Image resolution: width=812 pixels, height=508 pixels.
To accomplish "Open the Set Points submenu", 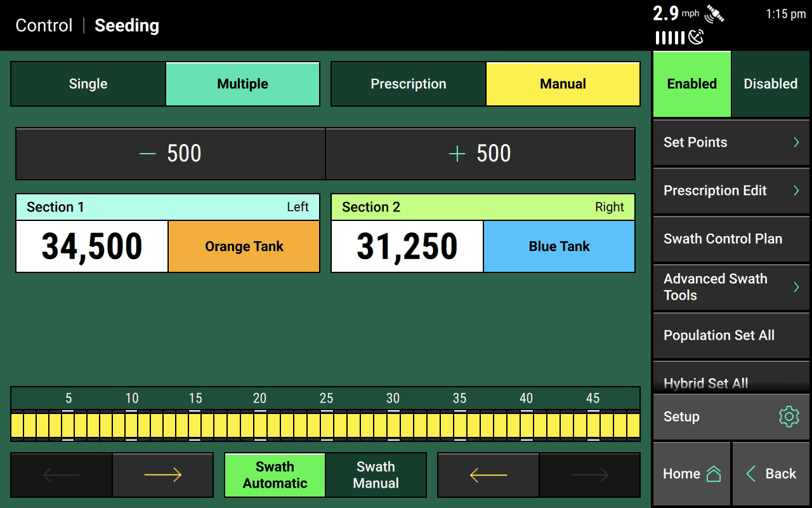I will click(x=731, y=142).
